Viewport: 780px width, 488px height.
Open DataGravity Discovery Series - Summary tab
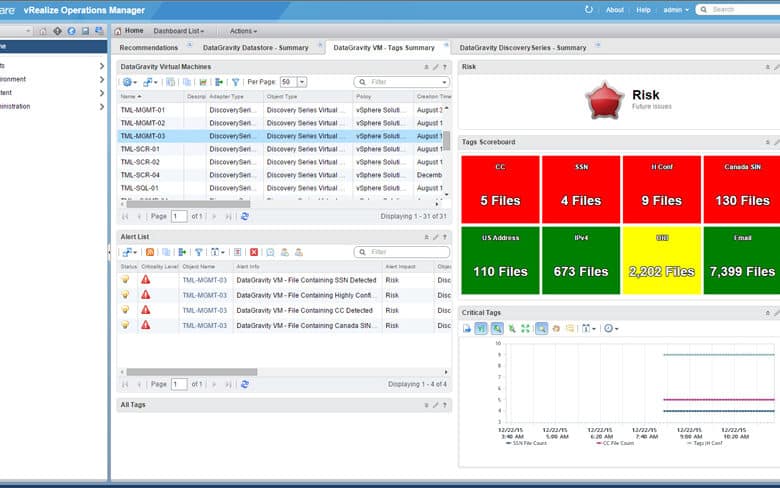(523, 48)
